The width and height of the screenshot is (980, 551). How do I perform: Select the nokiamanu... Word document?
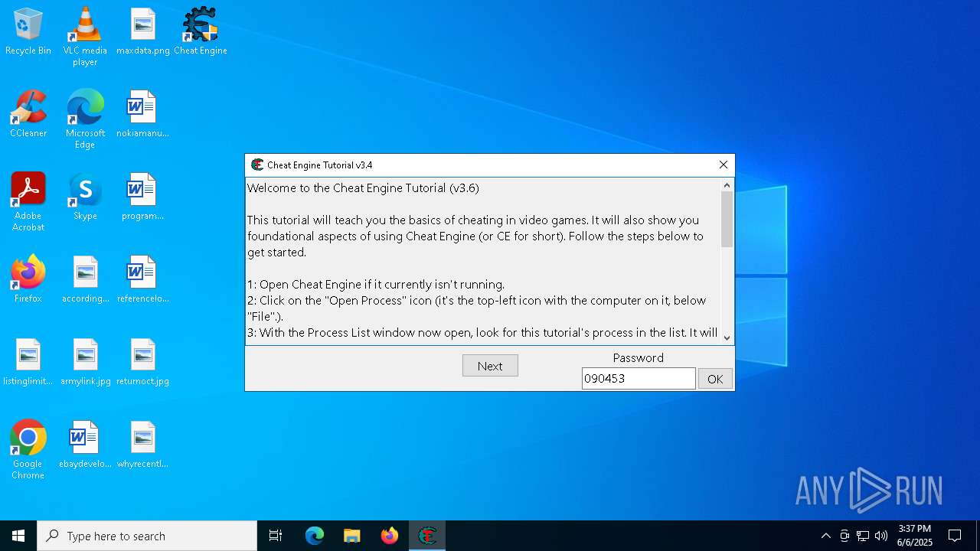click(143, 114)
